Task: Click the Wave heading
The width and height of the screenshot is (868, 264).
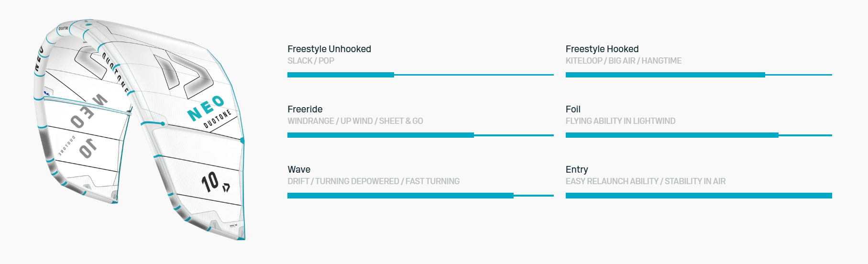Action: pyautogui.click(x=299, y=169)
